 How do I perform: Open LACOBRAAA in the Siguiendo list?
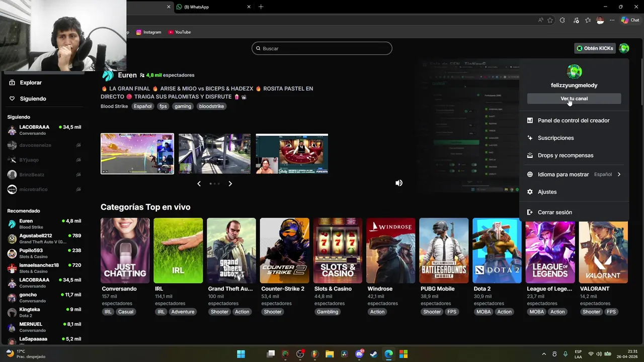pyautogui.click(x=44, y=130)
